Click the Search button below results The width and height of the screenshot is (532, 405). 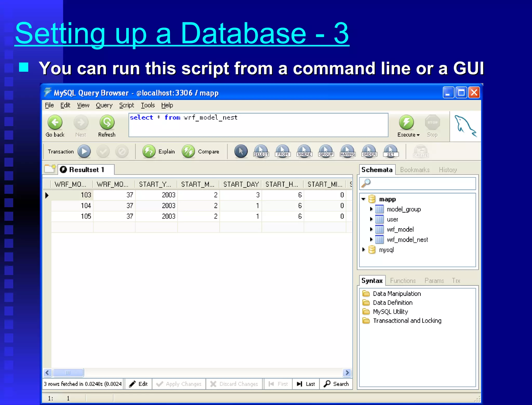[336, 384]
